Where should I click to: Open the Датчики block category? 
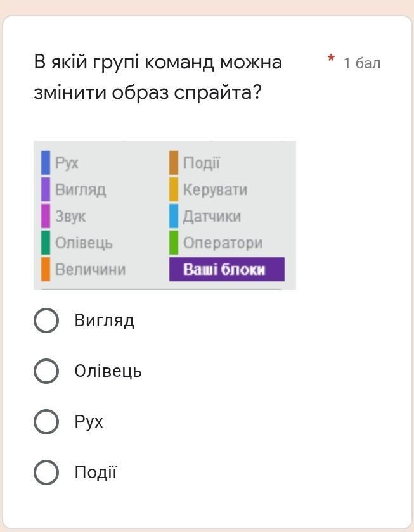[212, 217]
